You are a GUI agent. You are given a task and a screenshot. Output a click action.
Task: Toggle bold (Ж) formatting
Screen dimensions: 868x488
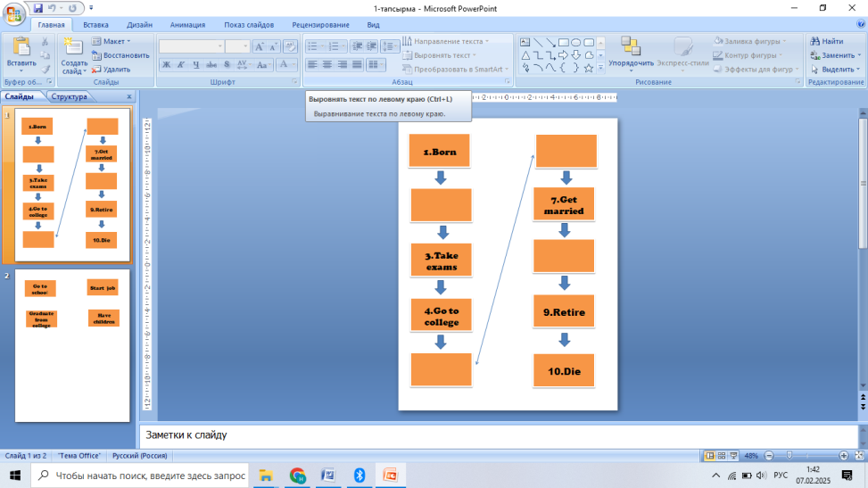[166, 64]
